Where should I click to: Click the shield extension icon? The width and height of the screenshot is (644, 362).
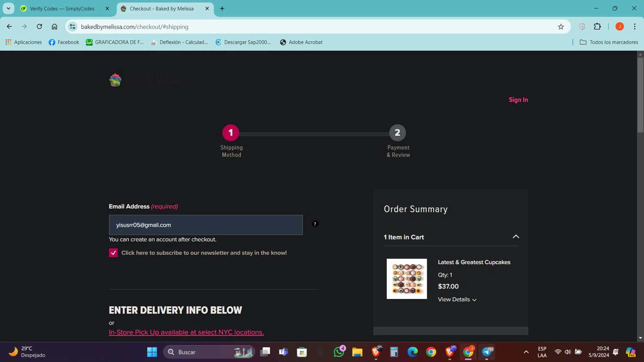tap(582, 27)
